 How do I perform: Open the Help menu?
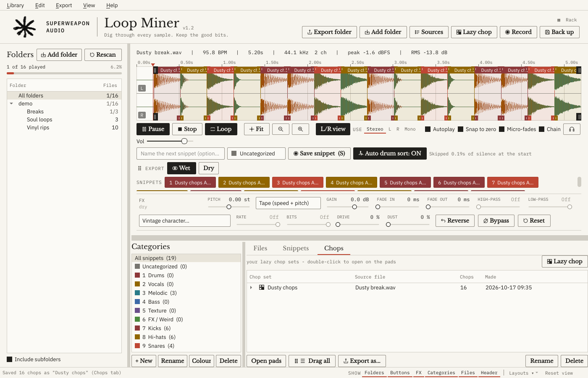click(112, 5)
